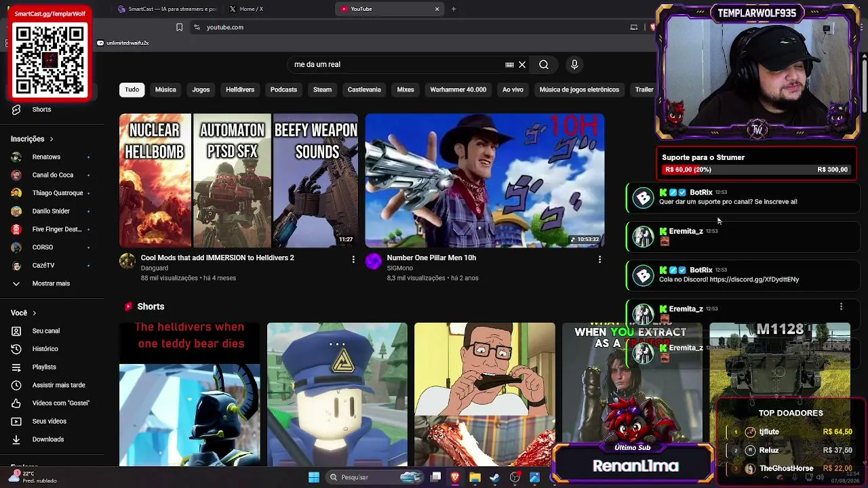Search YouTube with the magnifier button

[544, 64]
